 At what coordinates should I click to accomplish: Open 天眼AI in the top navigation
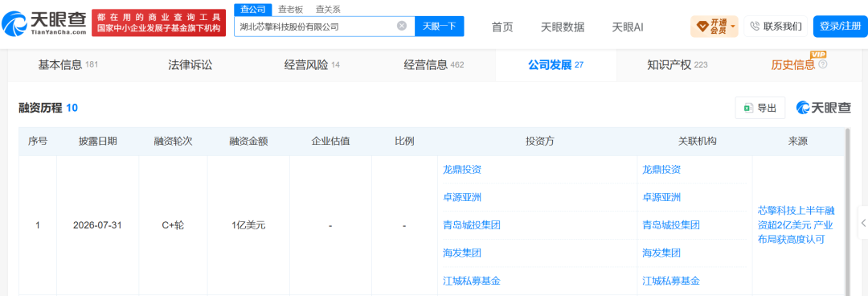tap(627, 27)
